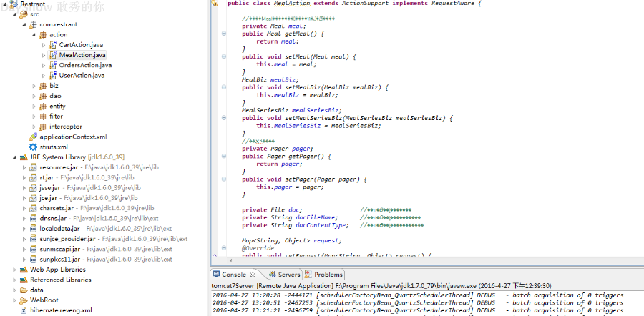Collapse the src folder tree node
The image size is (644, 316).
tap(15, 15)
